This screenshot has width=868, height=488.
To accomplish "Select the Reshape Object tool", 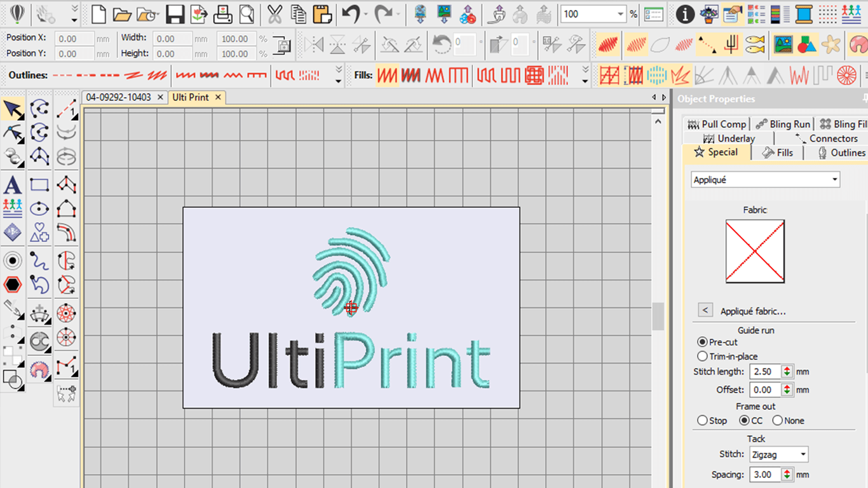I will coord(13,132).
